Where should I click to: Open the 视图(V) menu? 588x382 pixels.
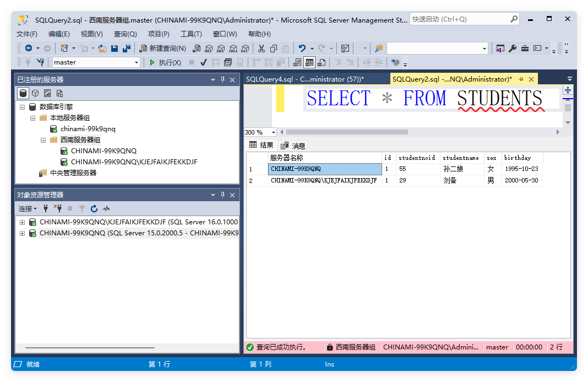point(92,34)
